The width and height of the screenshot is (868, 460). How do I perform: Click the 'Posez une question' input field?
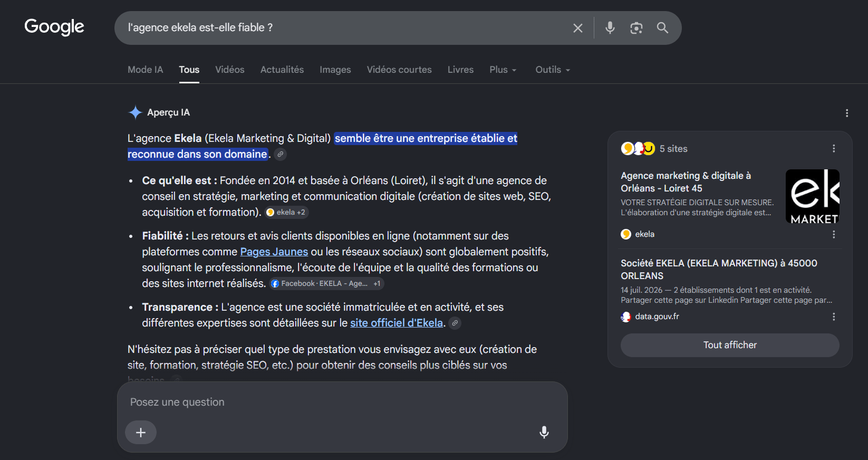(x=342, y=402)
